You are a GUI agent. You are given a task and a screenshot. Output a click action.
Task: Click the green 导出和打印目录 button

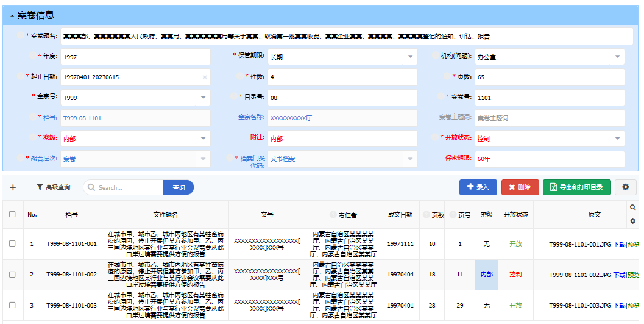point(576,187)
